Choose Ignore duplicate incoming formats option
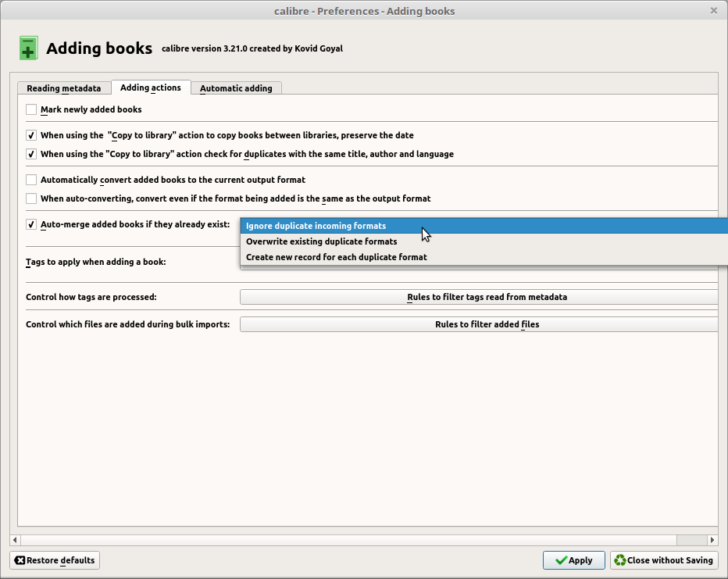Viewport: 728px width, 579px height. (484, 226)
